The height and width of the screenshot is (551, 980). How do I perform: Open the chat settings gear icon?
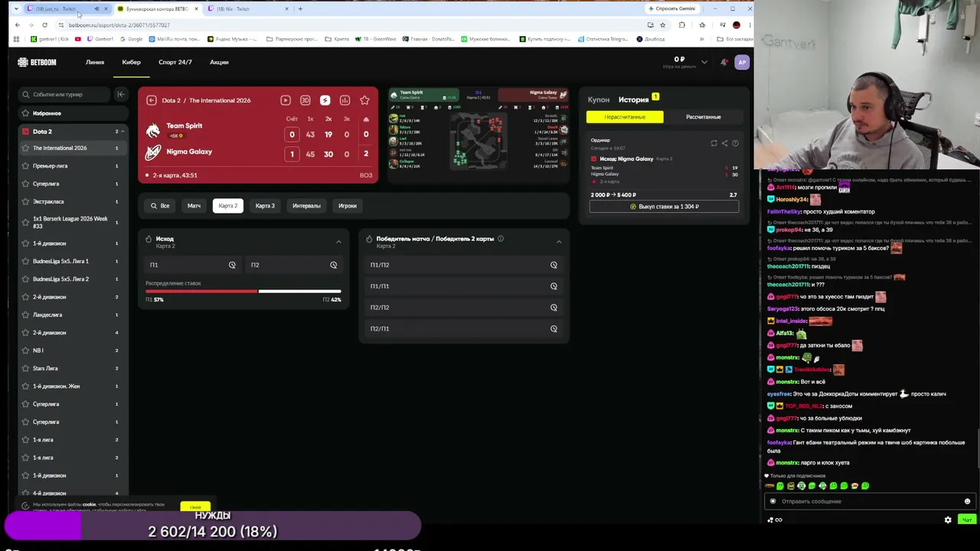948,520
